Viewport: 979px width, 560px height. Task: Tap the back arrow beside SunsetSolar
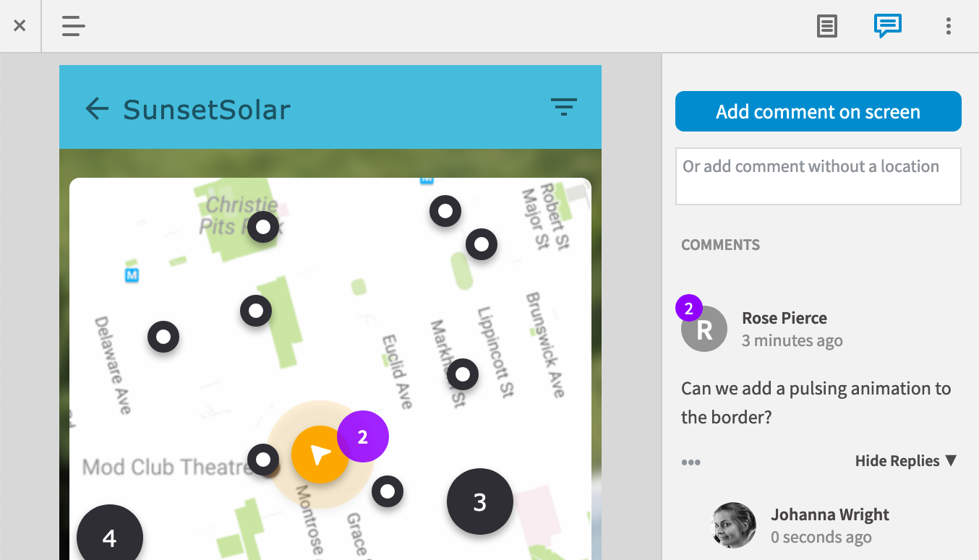click(x=97, y=109)
